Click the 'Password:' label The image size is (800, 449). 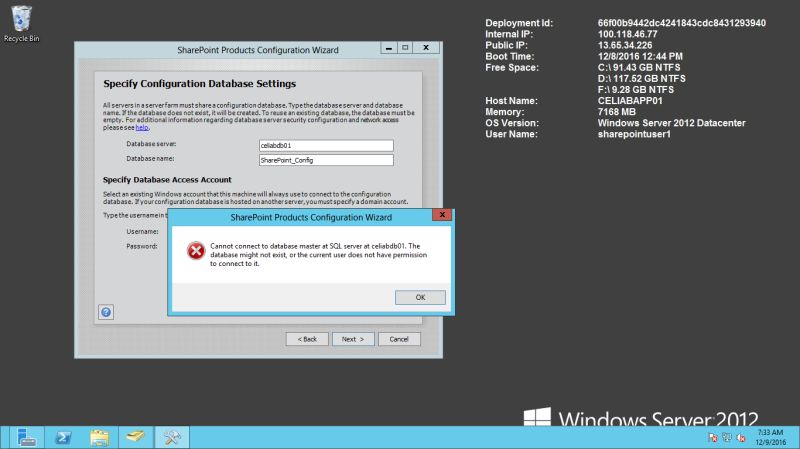click(142, 246)
